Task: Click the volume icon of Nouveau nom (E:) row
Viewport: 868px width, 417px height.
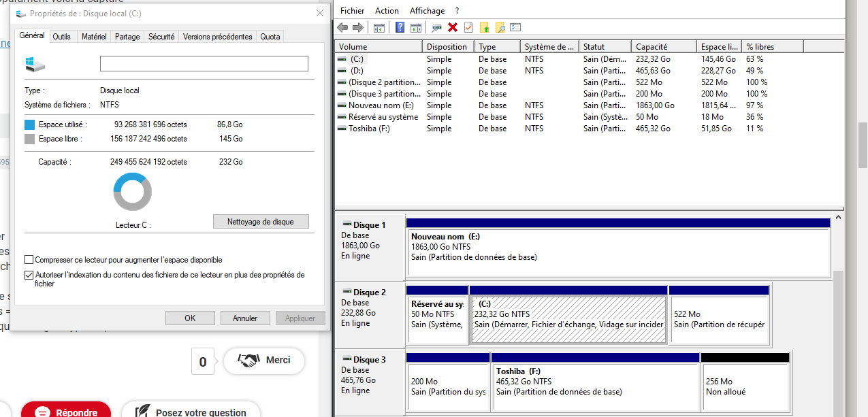Action: pyautogui.click(x=342, y=105)
